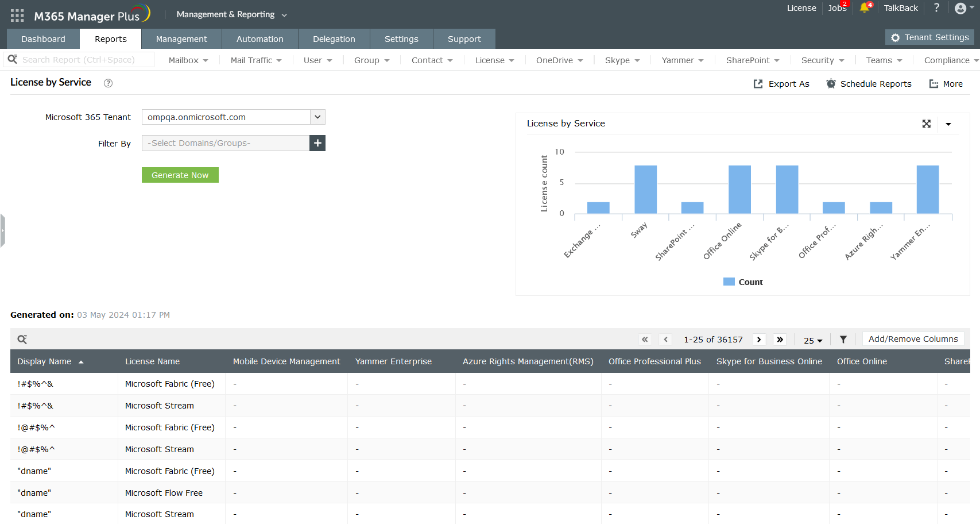This screenshot has height=524, width=980.
Task: Expand the Management & Reporting dropdown
Action: tap(231, 14)
